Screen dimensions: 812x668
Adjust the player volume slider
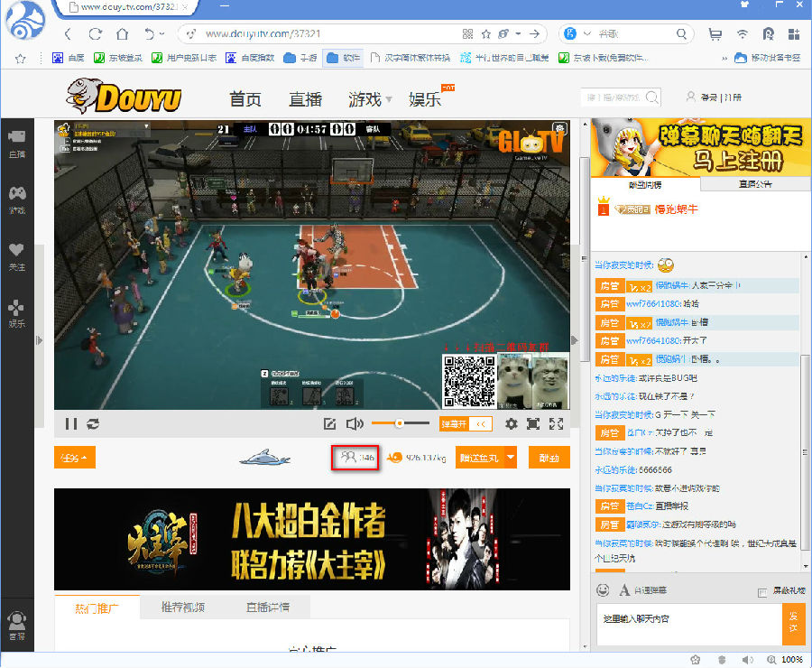click(x=401, y=423)
